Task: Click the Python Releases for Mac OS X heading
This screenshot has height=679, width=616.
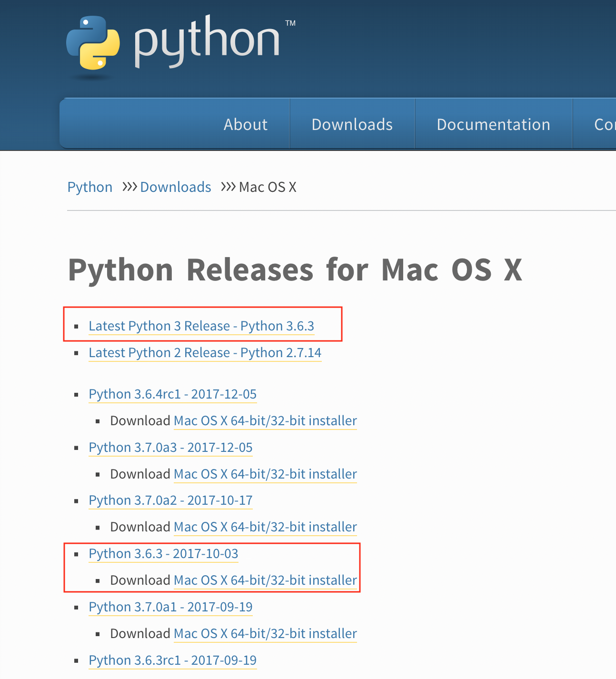Action: 295,270
